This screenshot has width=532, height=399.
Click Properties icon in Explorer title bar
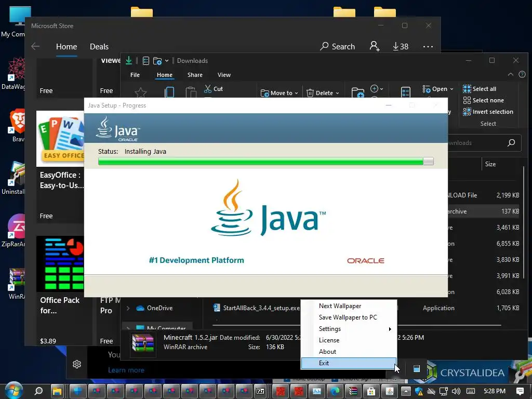[x=146, y=61]
